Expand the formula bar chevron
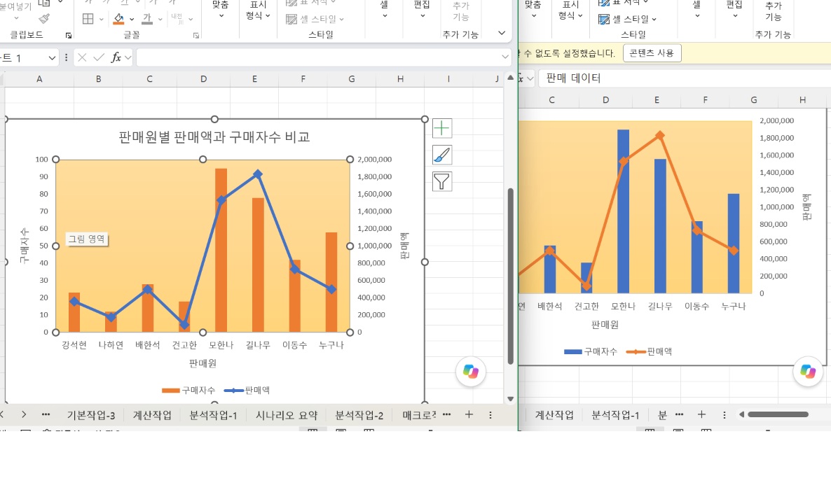 pos(504,57)
